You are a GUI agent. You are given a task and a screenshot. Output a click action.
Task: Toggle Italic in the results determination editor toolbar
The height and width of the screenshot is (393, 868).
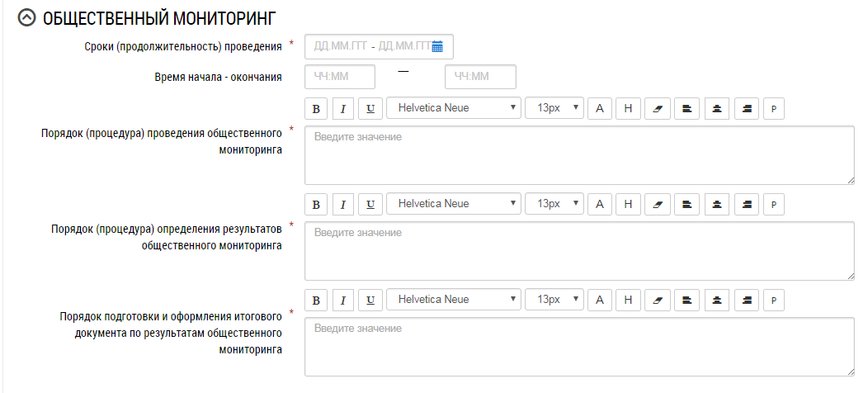pos(343,204)
